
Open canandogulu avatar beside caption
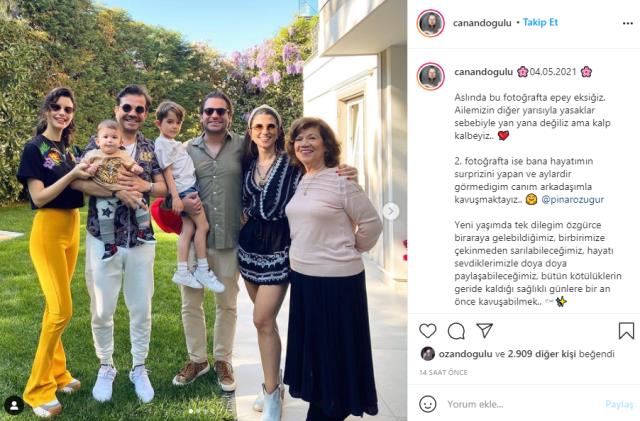(431, 76)
